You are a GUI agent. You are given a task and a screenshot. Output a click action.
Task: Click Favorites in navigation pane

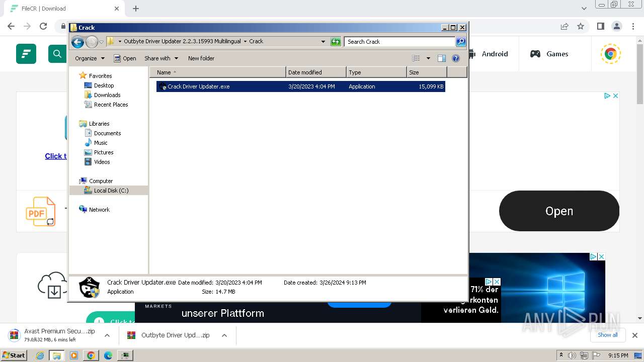pyautogui.click(x=100, y=76)
